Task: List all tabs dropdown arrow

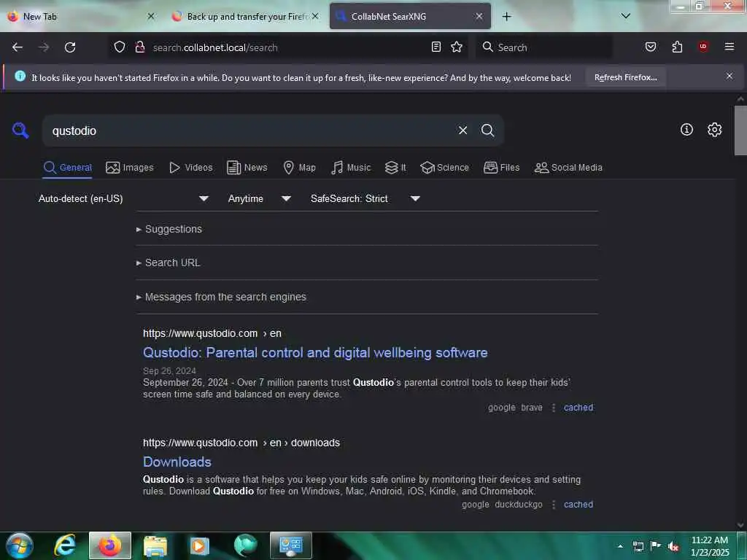Action: point(626,16)
